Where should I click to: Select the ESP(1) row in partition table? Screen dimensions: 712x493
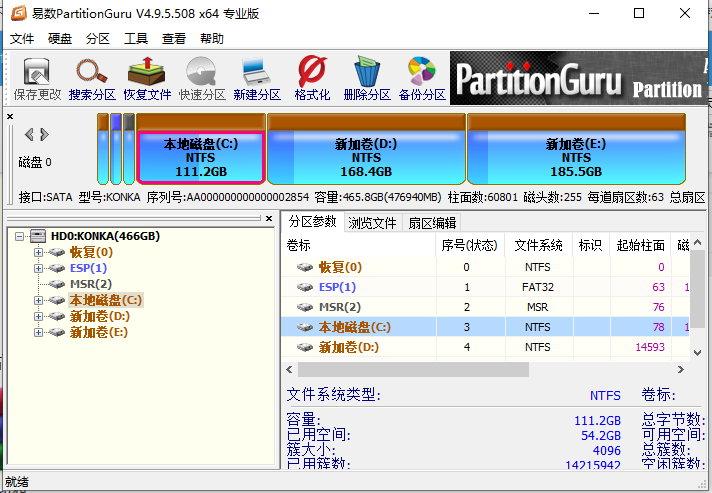485,287
